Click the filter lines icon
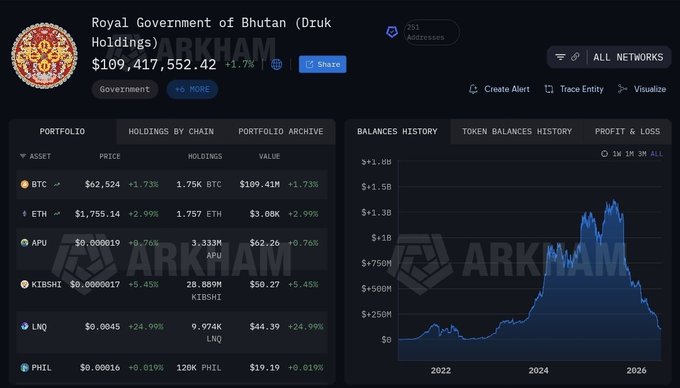Viewport: 680px width, 388px height. pyautogui.click(x=560, y=57)
